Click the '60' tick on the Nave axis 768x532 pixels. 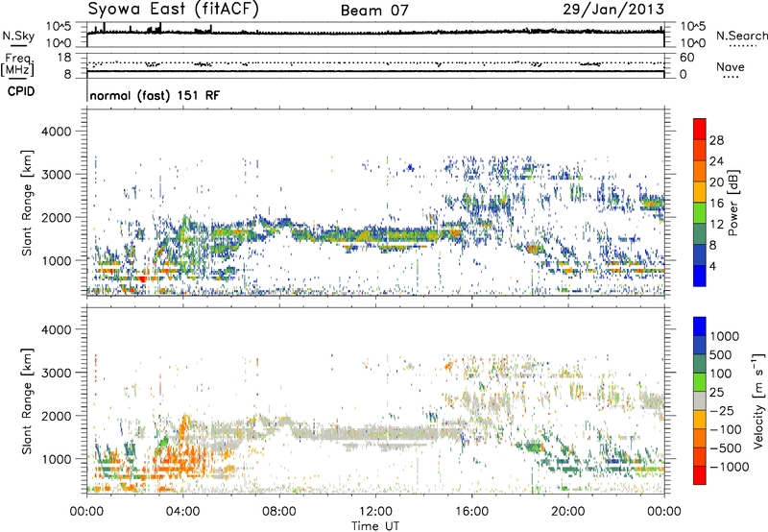point(686,58)
